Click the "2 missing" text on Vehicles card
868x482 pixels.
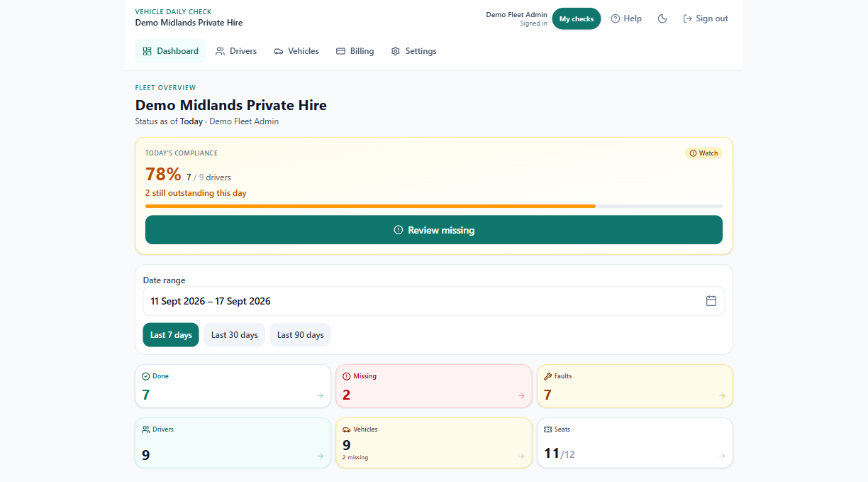[355, 458]
